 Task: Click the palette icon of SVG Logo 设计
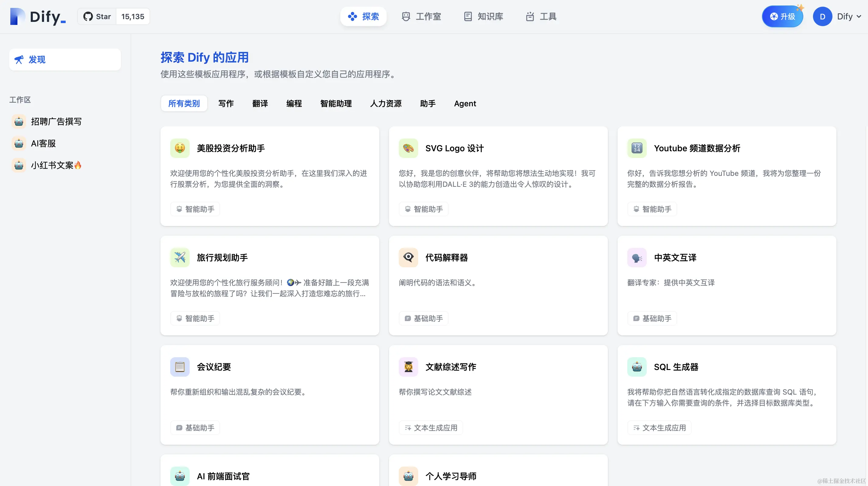408,148
